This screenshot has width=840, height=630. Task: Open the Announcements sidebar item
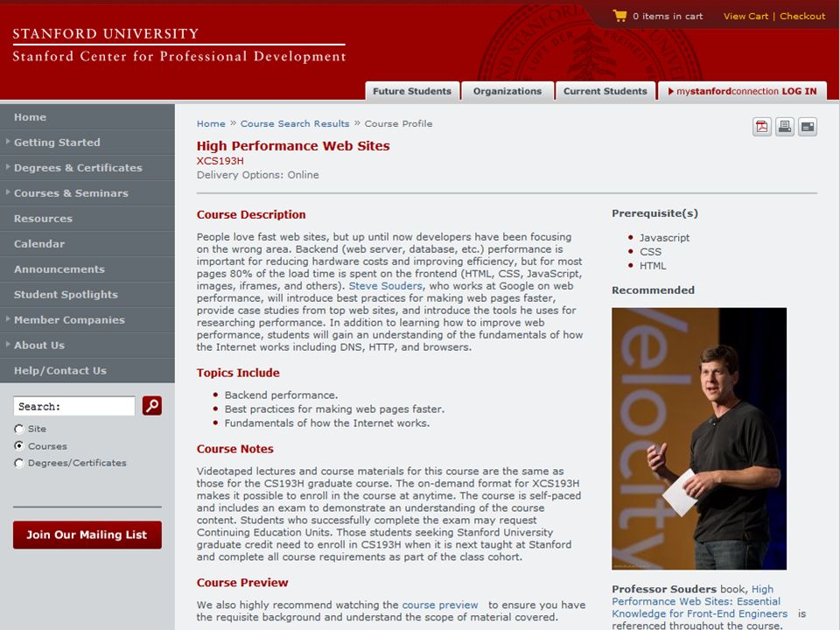click(87, 269)
